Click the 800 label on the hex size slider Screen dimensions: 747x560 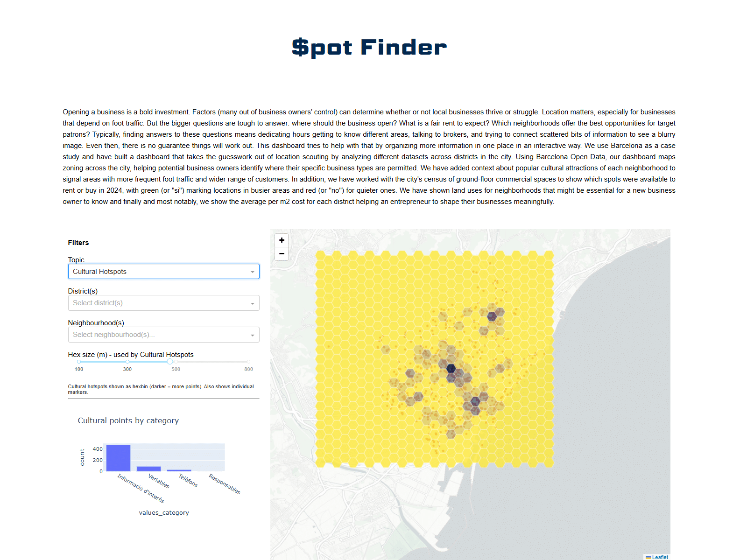point(248,369)
